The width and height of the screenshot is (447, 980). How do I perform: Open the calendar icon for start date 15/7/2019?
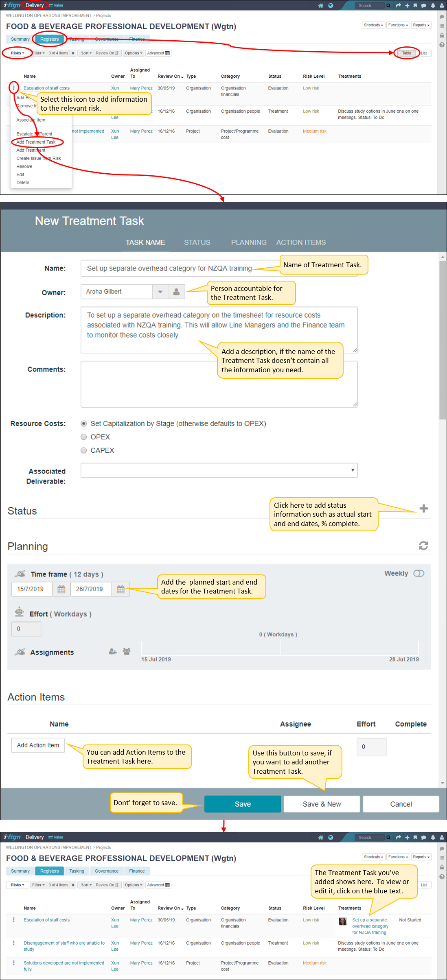(61, 589)
